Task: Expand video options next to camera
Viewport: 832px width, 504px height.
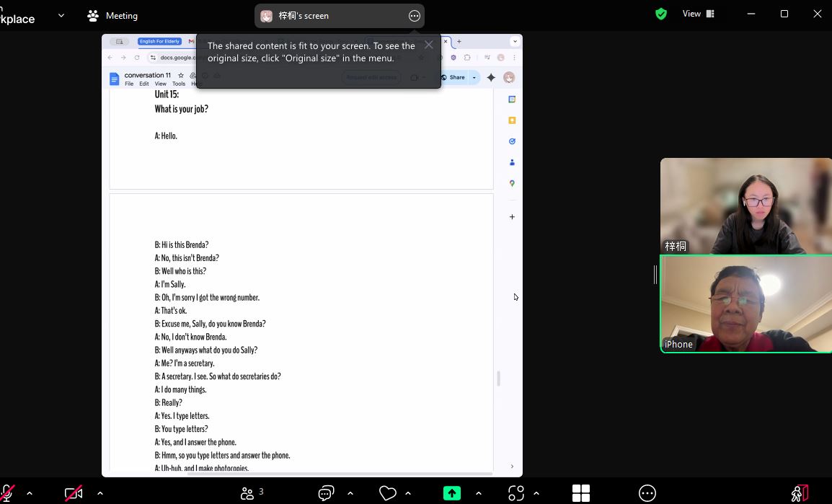Action: click(x=100, y=493)
